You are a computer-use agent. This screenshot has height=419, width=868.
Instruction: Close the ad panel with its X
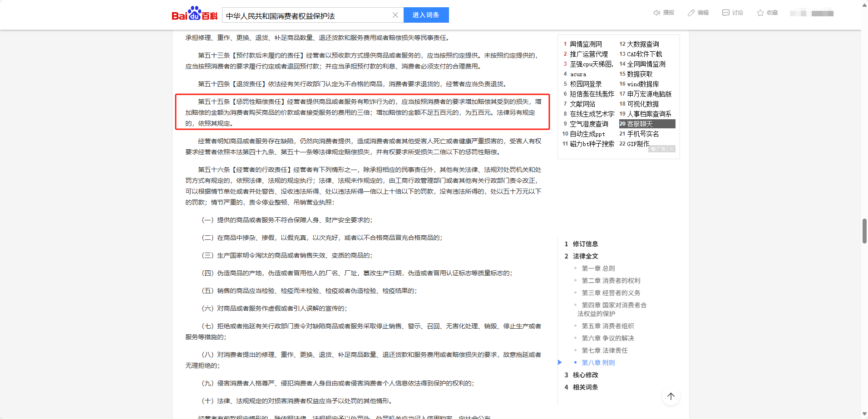[x=671, y=149]
